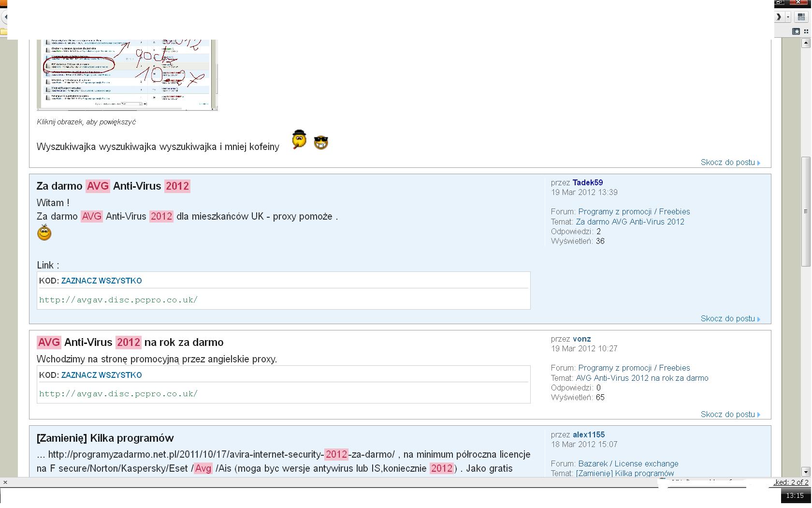
Task: Click the forward chevron toolbar button
Action: [778, 17]
